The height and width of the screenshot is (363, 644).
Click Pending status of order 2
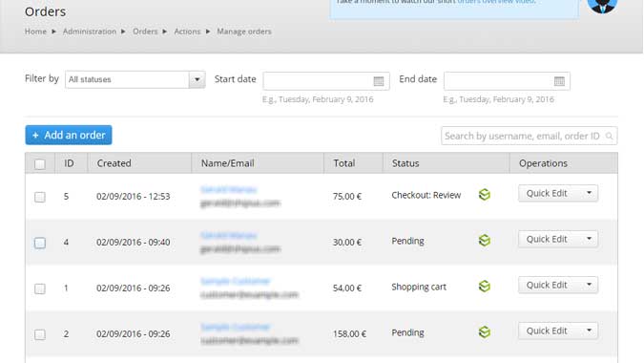coord(407,332)
